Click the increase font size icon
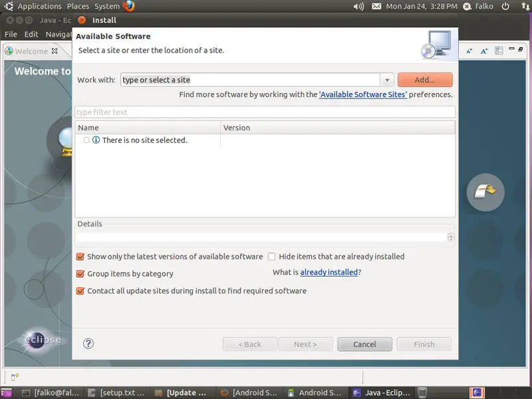 [484, 51]
